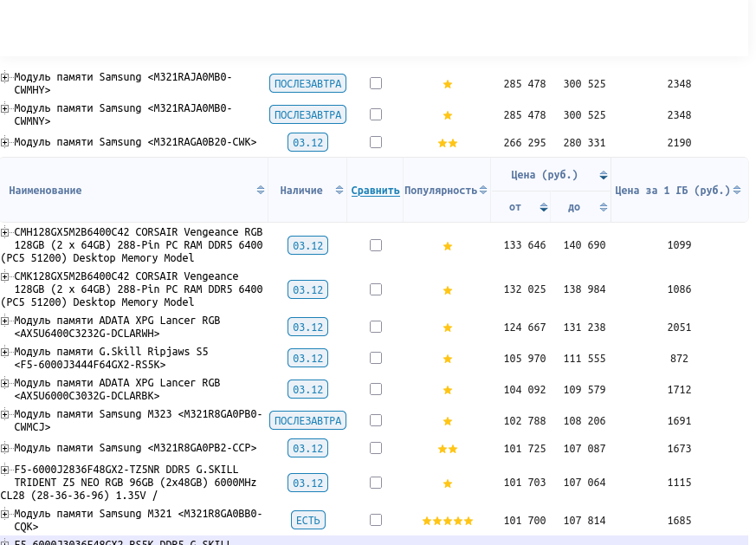Image resolution: width=756 pixels, height=545 pixels.
Task: Sort by Цена за 1 ГБ arrows
Action: point(737,190)
